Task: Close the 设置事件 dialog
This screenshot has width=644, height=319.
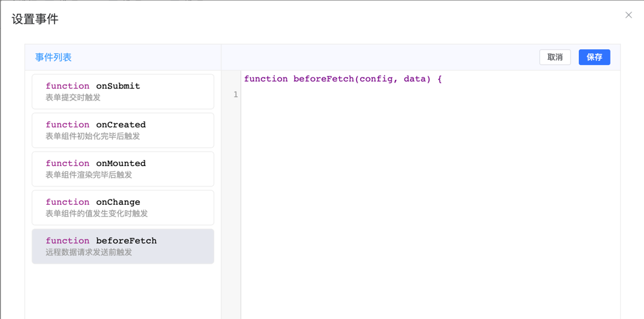Action: 628,15
